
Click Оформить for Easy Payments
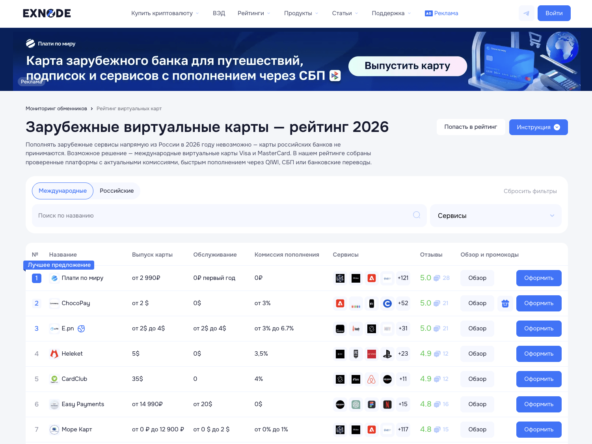click(x=539, y=404)
